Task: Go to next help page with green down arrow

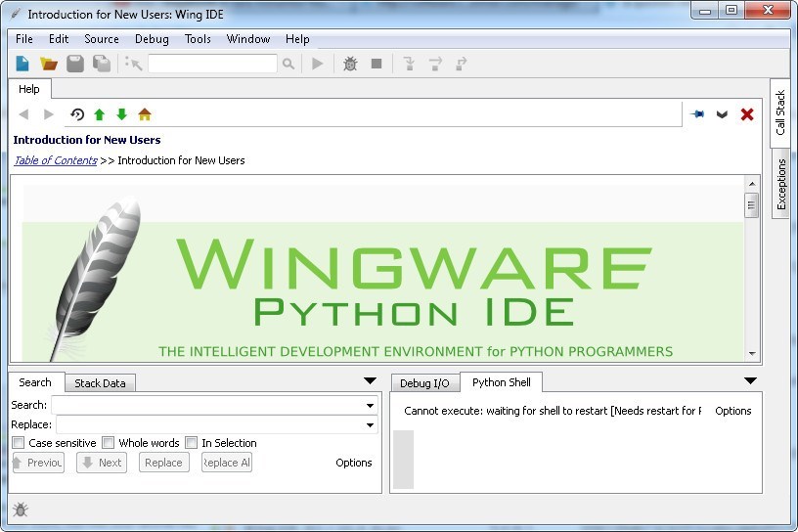Action: [121, 114]
